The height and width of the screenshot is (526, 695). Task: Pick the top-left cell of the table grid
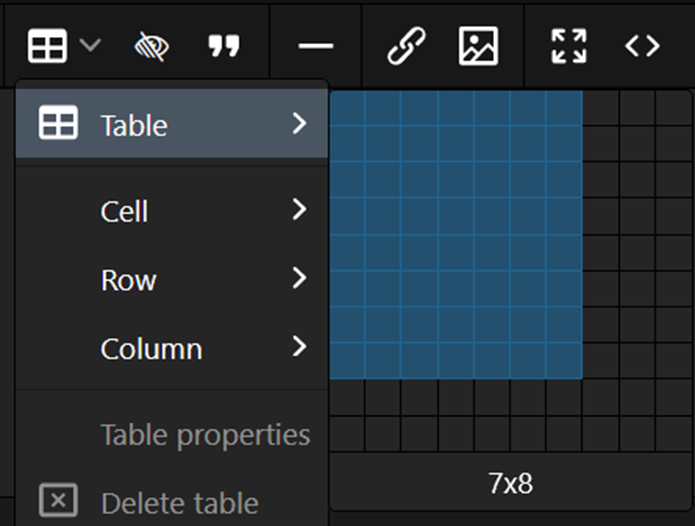click(x=347, y=108)
